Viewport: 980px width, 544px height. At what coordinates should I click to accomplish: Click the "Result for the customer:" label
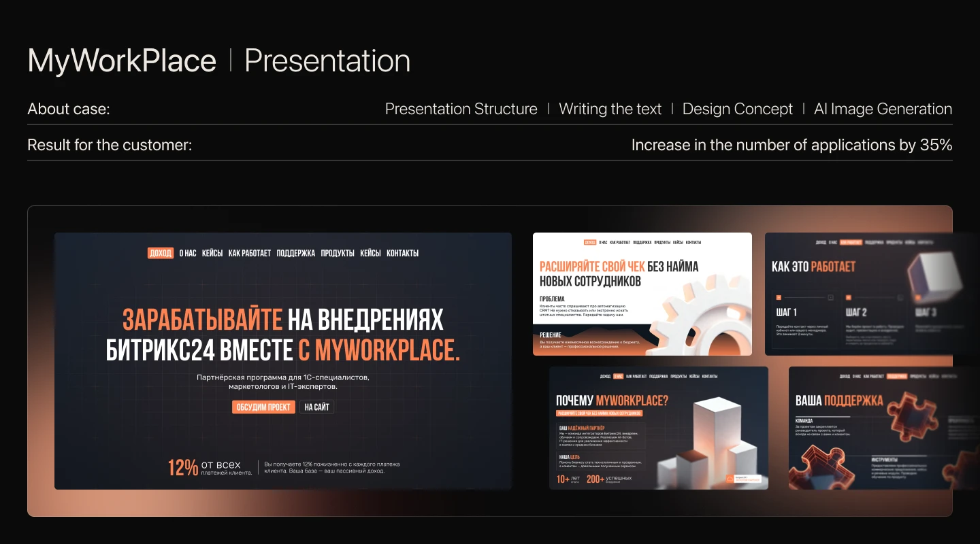click(110, 145)
